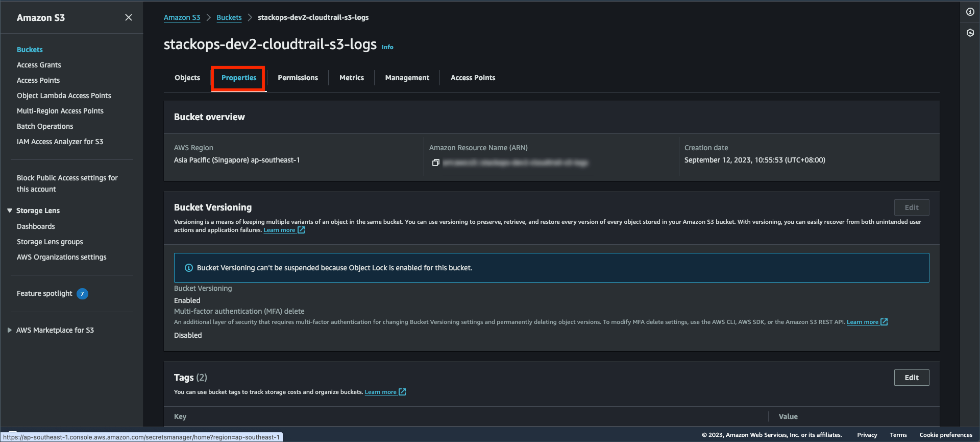Open Tags Learn more link
This screenshot has height=442, width=980.
(385, 392)
